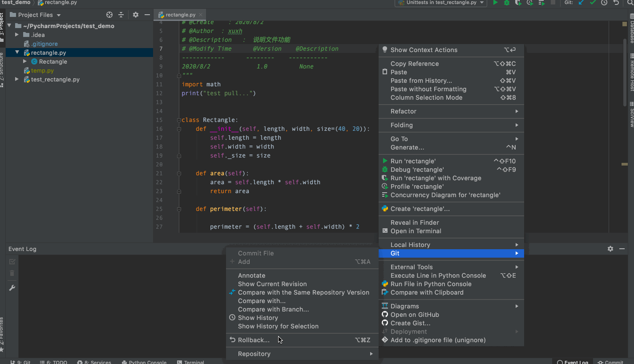Screen dimensions: 634x364
Task: Start debugging with the green bug icon
Action: [507, 3]
